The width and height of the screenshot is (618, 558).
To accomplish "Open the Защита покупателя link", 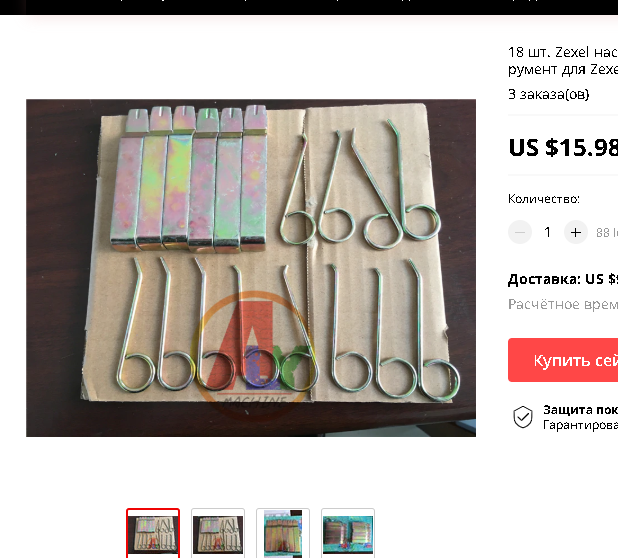I will pos(580,410).
